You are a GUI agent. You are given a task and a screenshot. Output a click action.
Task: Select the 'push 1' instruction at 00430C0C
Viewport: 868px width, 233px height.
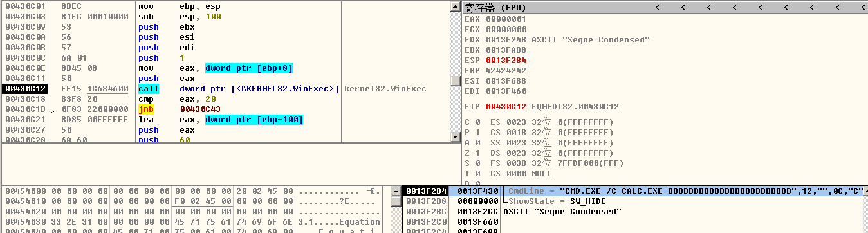[x=162, y=57]
